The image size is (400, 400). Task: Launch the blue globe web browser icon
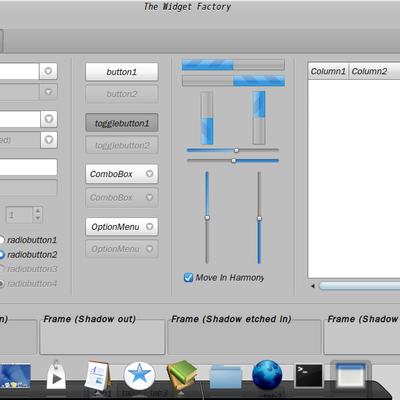[267, 375]
